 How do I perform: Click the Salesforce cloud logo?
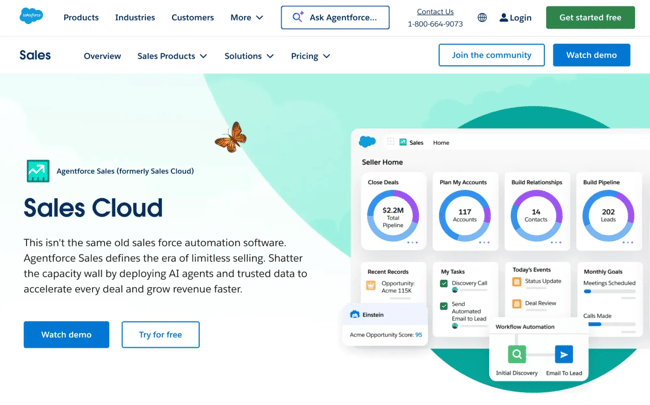[31, 16]
